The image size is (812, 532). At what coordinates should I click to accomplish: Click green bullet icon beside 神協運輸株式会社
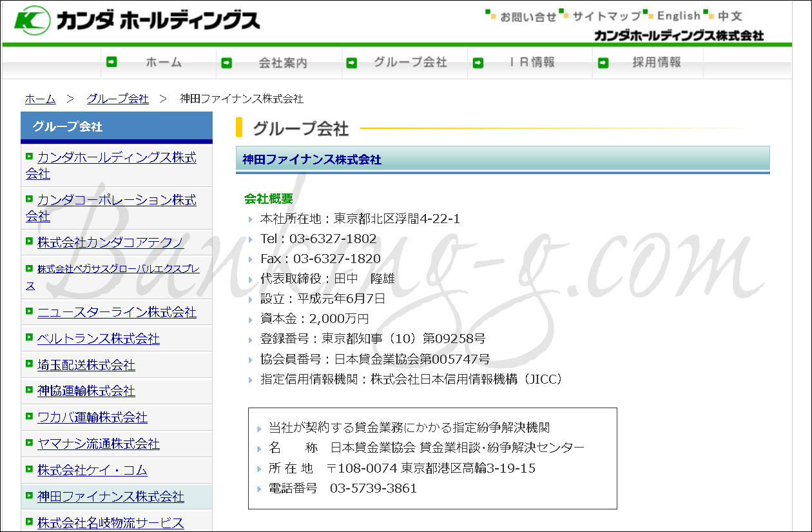pos(29,389)
